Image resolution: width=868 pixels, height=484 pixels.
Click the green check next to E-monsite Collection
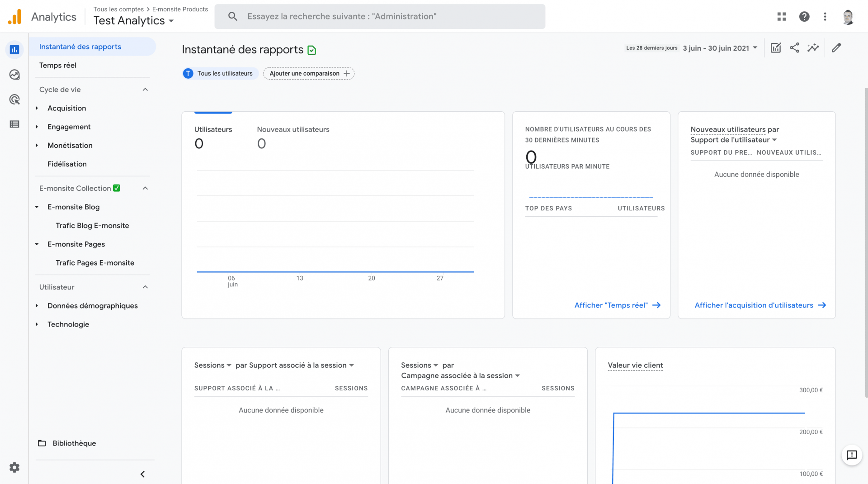117,188
